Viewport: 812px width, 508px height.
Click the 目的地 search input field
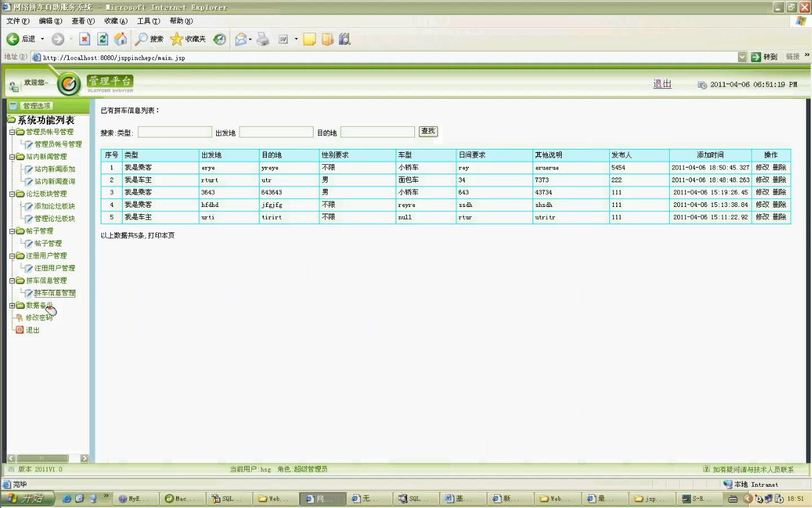coord(378,132)
